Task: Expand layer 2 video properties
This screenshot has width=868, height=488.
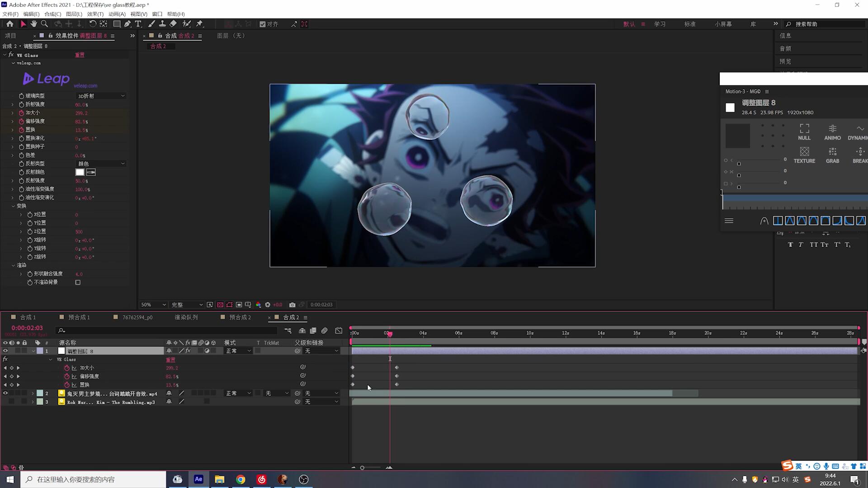Action: (x=33, y=394)
